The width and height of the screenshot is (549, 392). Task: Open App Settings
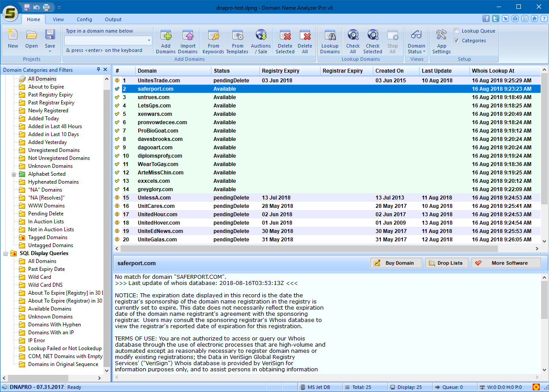coord(442,41)
